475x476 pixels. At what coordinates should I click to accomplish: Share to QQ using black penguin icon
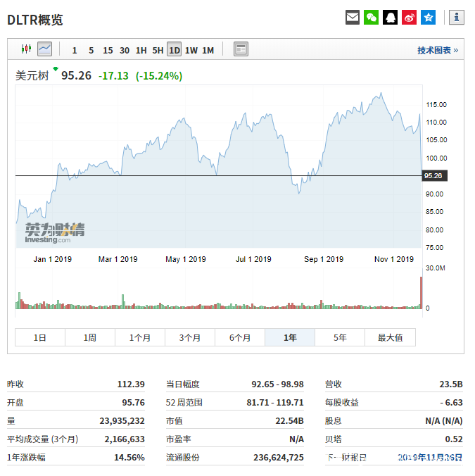tap(390, 18)
